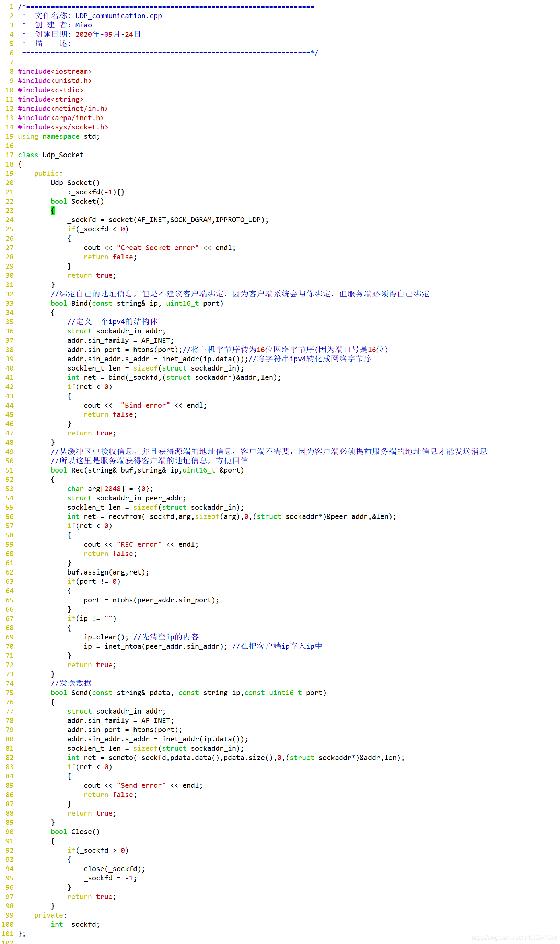Click the recvfrom call line
The image size is (560, 944).
coord(232,516)
